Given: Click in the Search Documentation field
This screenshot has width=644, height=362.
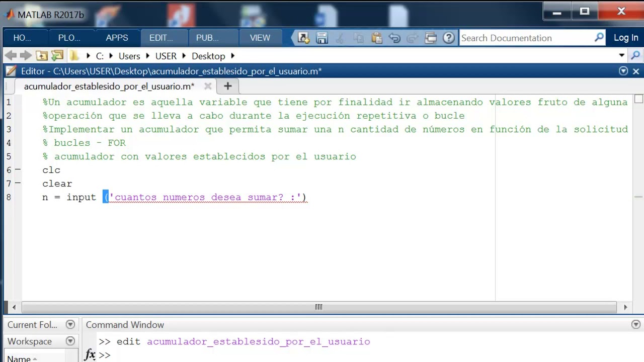Looking at the screenshot, I should (527, 38).
